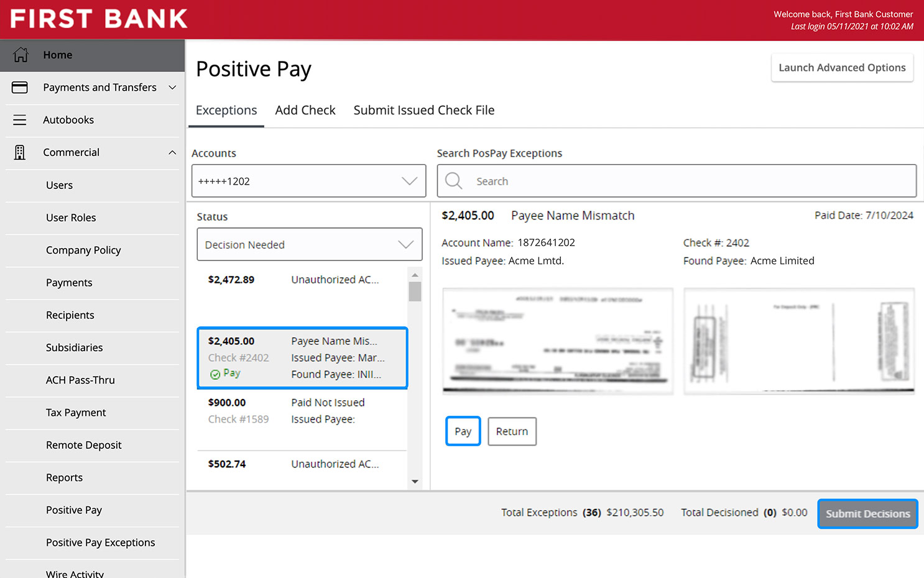Open Company Policy in the sidebar

click(x=93, y=250)
